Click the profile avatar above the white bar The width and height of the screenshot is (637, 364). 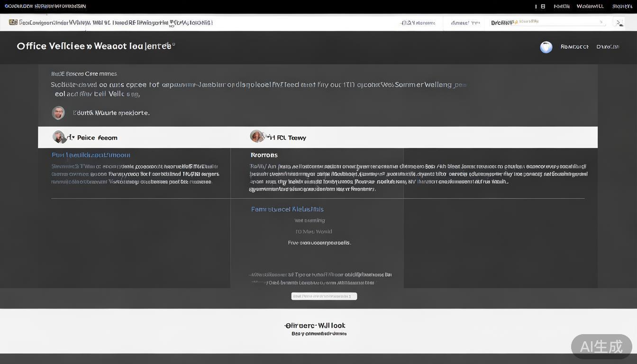pyautogui.click(x=58, y=113)
